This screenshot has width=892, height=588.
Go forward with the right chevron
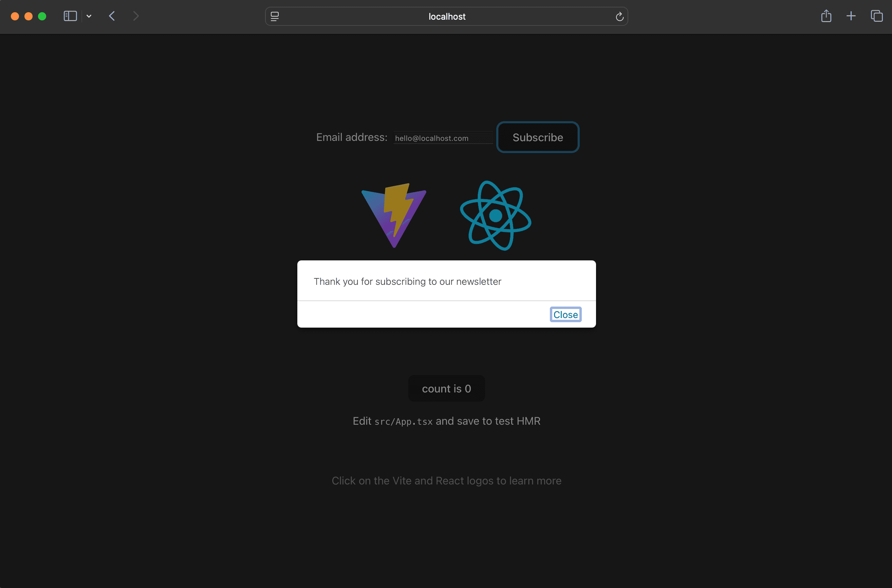[x=136, y=16]
